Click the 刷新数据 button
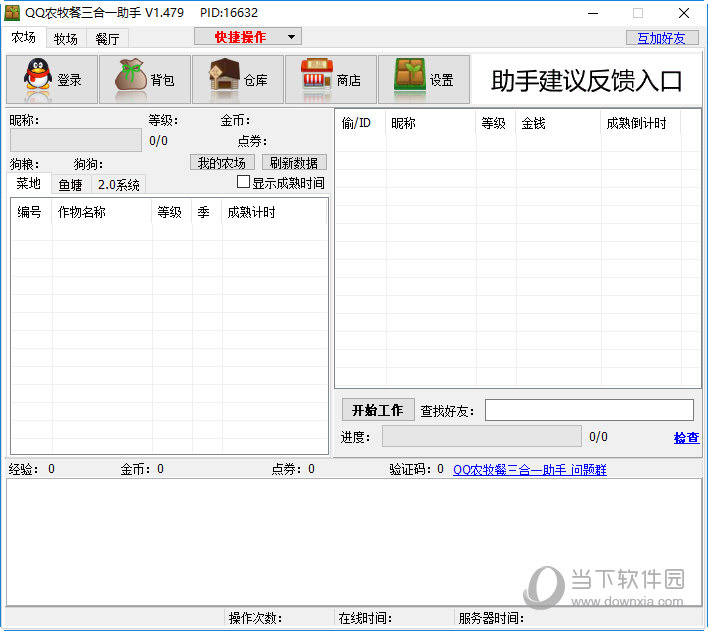Viewport: 708px width, 631px height. click(294, 163)
